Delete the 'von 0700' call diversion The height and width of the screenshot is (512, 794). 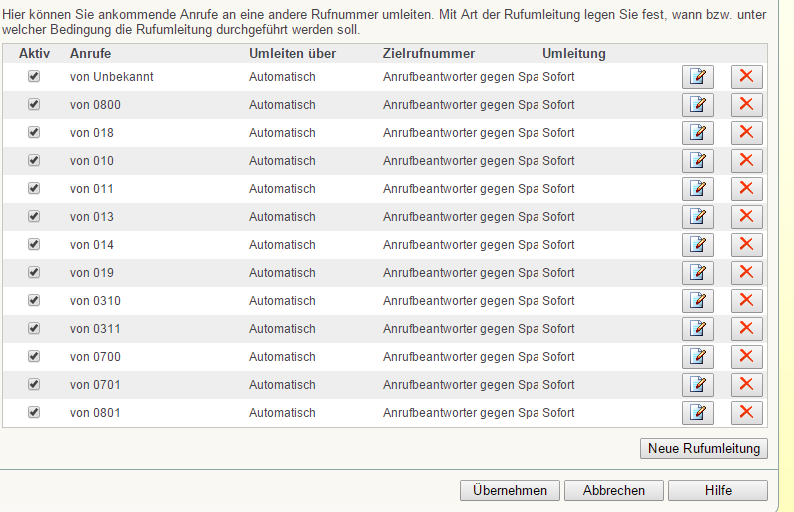pos(746,357)
